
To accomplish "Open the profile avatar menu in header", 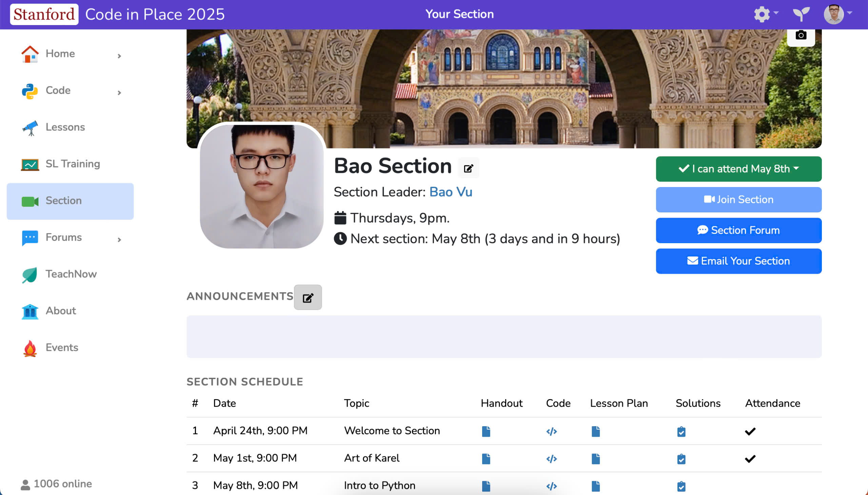I will [x=837, y=14].
